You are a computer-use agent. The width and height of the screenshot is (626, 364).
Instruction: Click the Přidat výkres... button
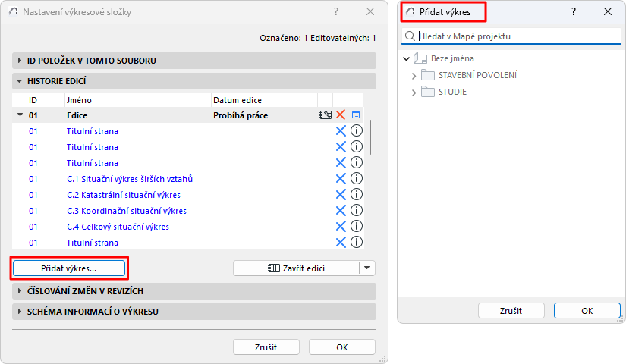(x=68, y=268)
